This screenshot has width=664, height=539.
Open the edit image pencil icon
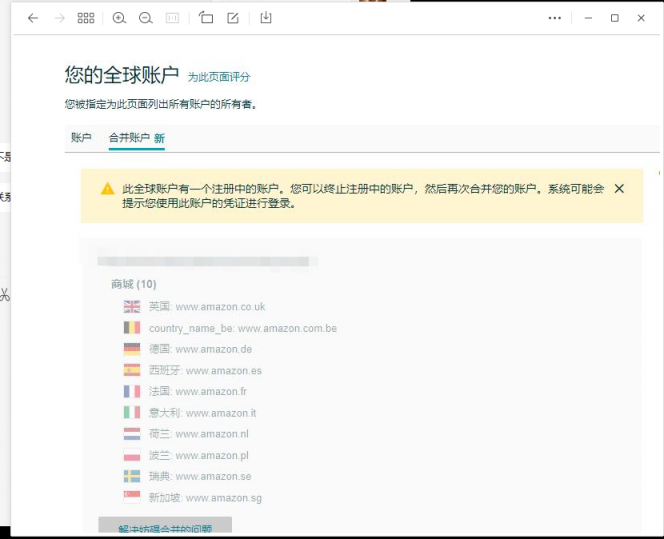(x=233, y=18)
